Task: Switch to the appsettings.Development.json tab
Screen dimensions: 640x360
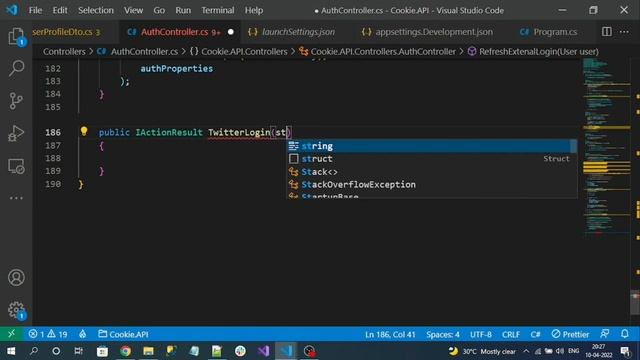Action: [428, 31]
